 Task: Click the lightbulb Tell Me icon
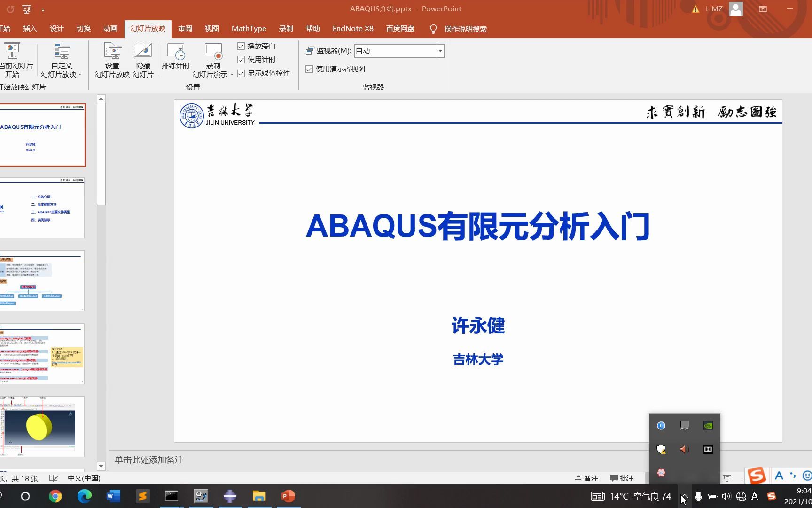click(x=433, y=29)
